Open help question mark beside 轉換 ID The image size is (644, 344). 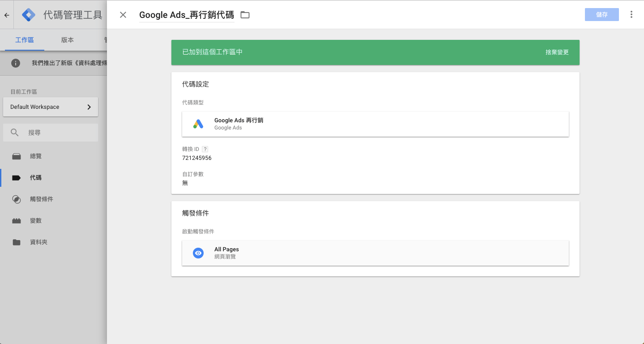coord(205,149)
